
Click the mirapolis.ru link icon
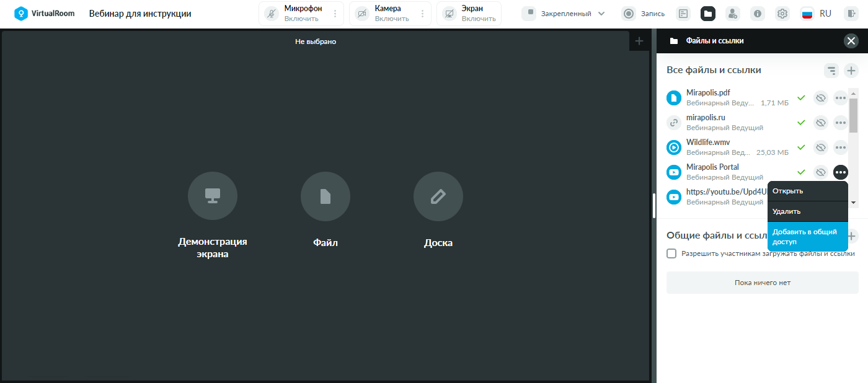[x=674, y=123]
